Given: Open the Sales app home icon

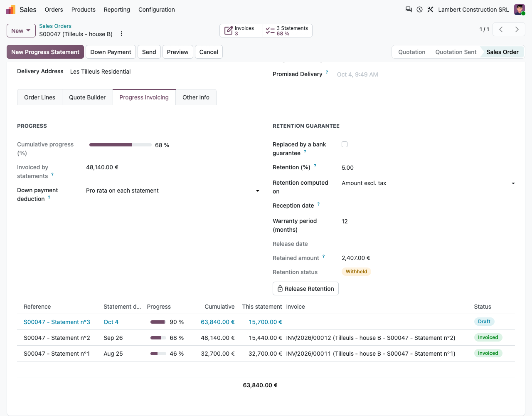Looking at the screenshot, I should pyautogui.click(x=11, y=10).
